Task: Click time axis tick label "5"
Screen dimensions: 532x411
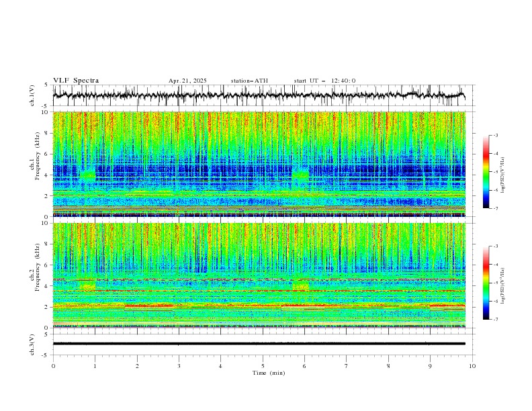Action: (263, 366)
